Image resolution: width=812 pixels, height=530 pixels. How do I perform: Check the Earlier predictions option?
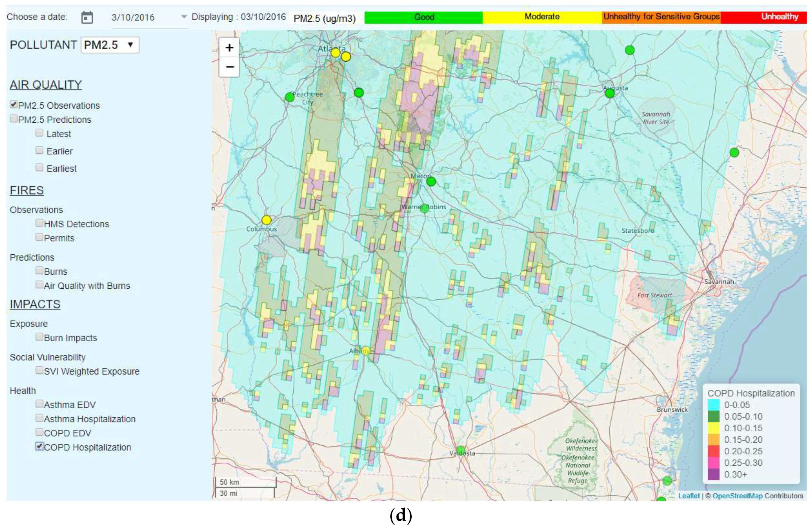pyautogui.click(x=40, y=150)
